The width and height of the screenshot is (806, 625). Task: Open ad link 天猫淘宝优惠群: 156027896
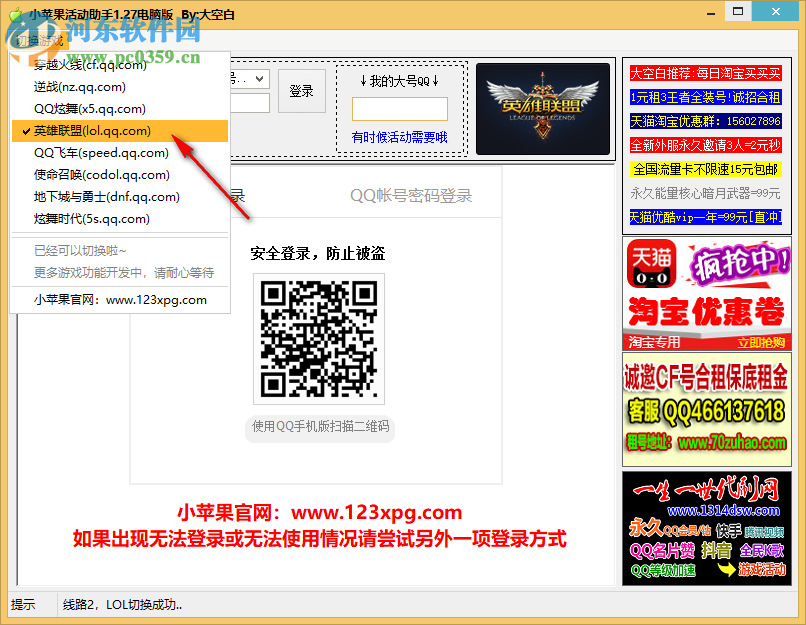pos(706,121)
